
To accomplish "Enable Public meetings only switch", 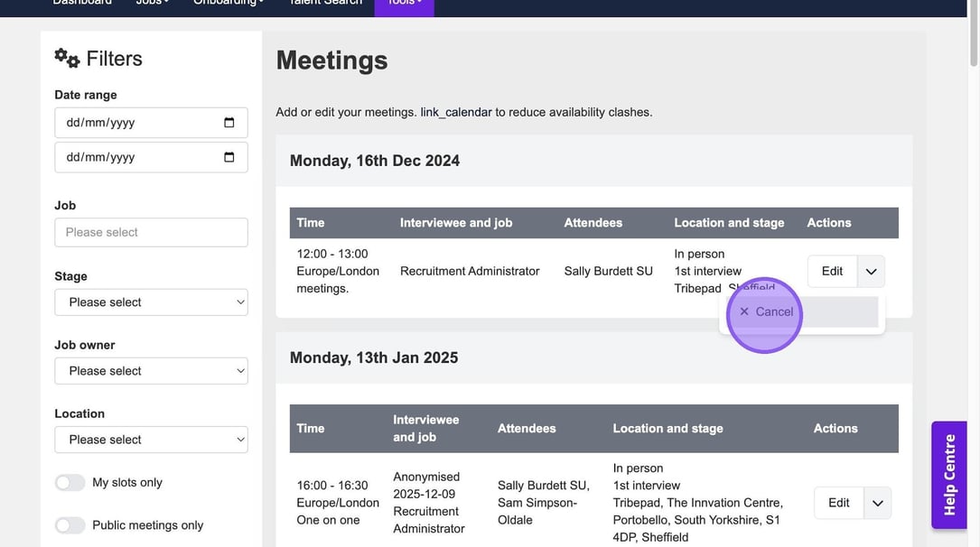I will point(70,525).
